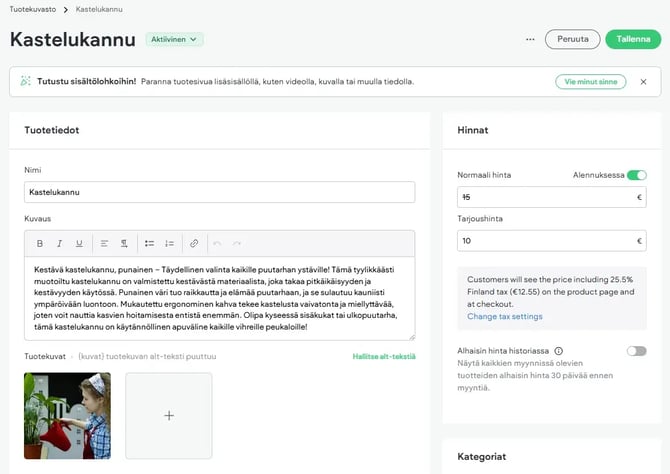Open the text alignment option
Image resolution: width=670 pixels, height=474 pixels.
(105, 243)
